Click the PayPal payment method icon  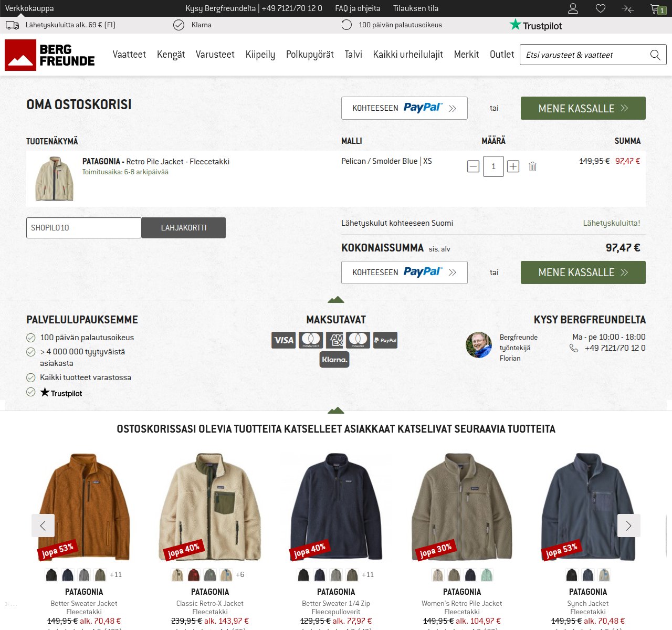pyautogui.click(x=385, y=340)
